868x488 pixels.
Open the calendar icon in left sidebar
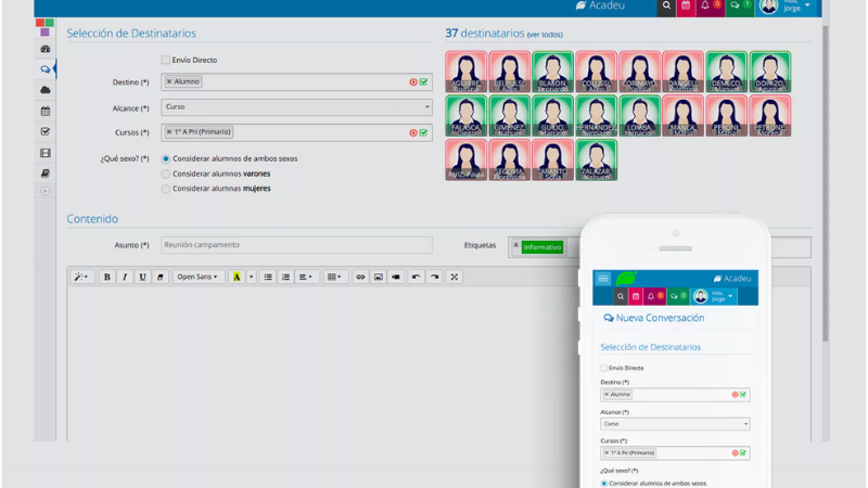[46, 111]
